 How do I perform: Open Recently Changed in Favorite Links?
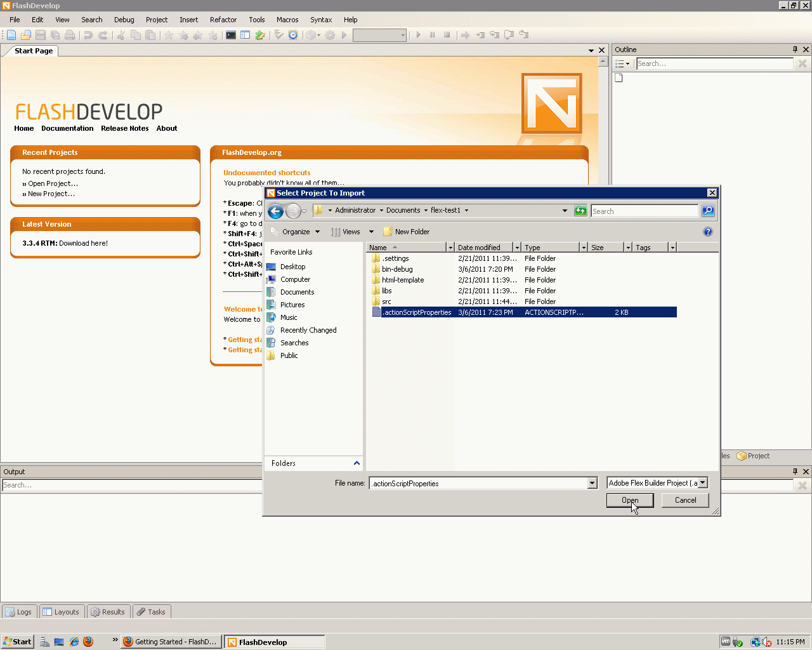[308, 330]
